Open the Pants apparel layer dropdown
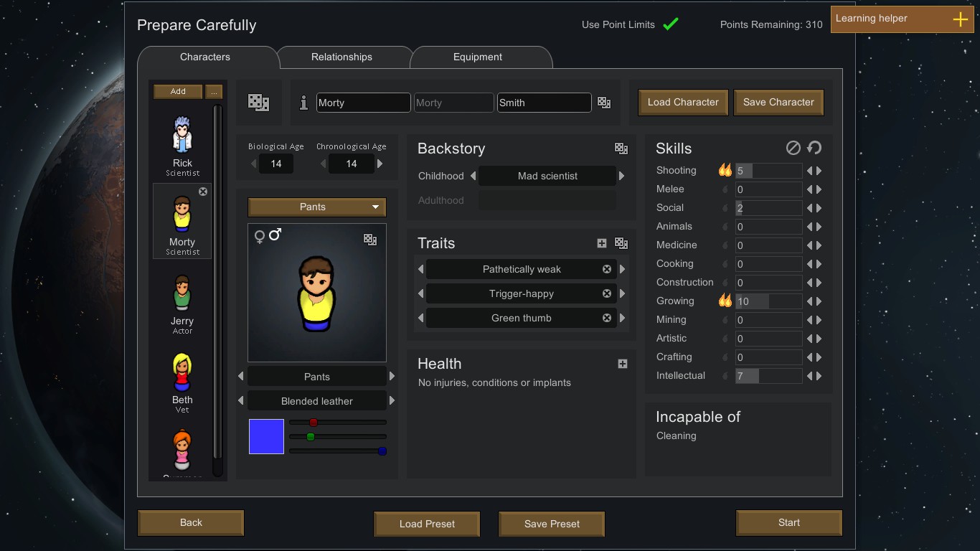This screenshot has height=551, width=980. (317, 207)
